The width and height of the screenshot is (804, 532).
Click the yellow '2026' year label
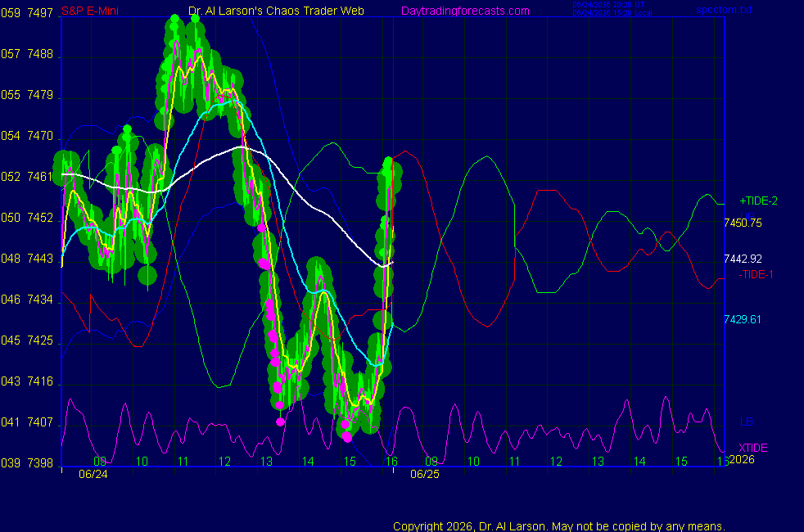(742, 459)
